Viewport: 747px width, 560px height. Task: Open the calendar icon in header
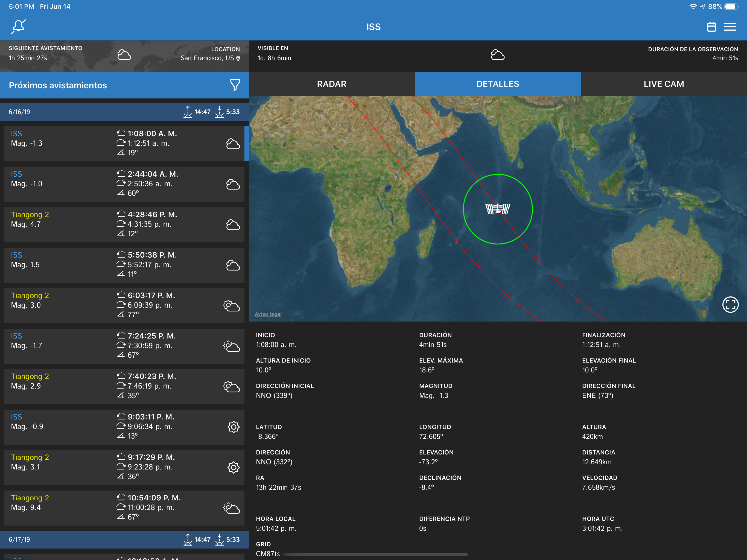click(x=711, y=27)
